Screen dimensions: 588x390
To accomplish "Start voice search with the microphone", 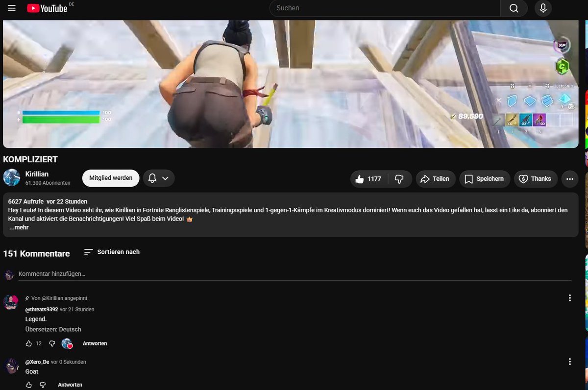I will pos(543,8).
